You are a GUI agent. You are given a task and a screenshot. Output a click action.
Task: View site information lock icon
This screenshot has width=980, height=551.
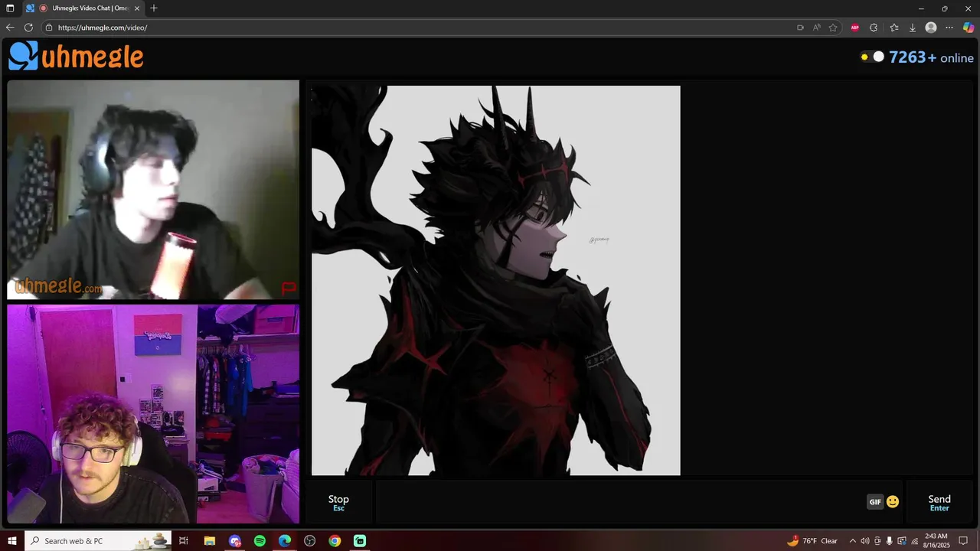(x=49, y=28)
